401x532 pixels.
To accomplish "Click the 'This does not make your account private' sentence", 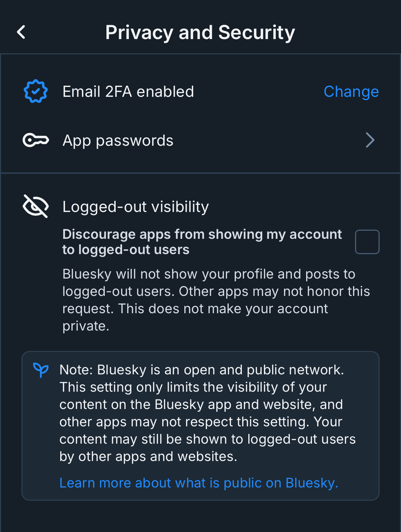I will (223, 309).
